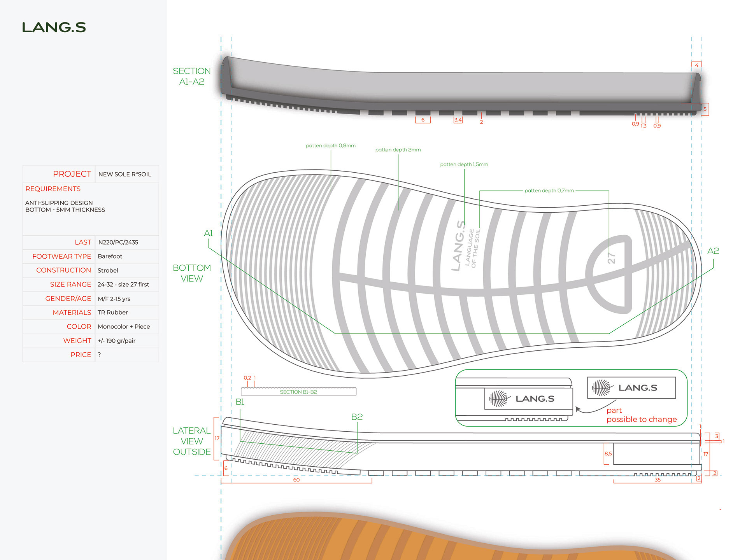Click the A1 section marker label
This screenshot has width=747, height=560.
point(208,233)
